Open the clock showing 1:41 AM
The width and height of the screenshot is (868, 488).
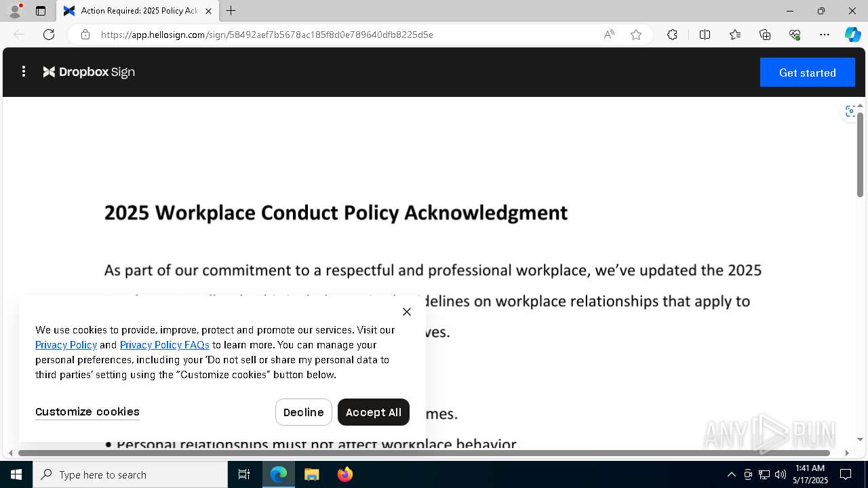click(810, 474)
